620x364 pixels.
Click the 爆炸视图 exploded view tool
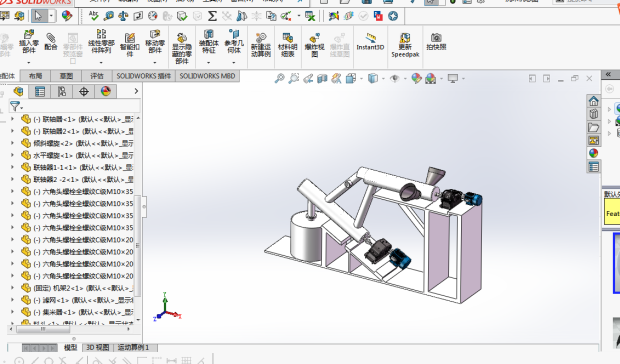tap(314, 45)
